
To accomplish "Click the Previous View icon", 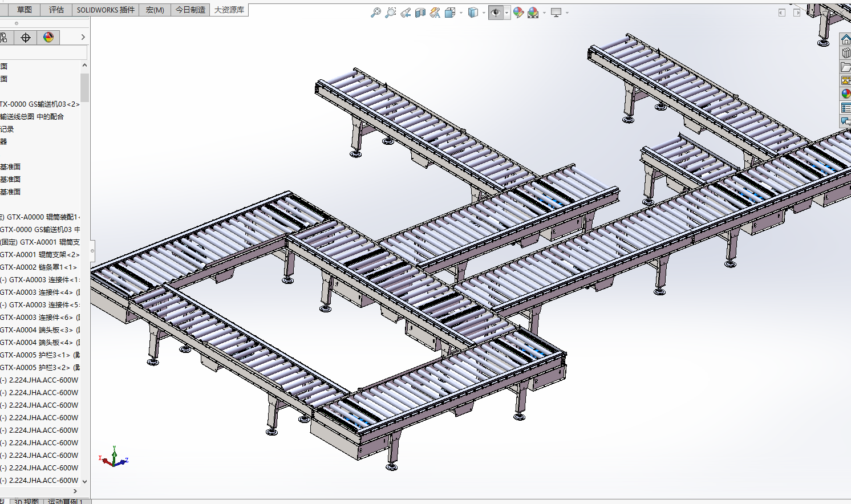I will tap(406, 13).
